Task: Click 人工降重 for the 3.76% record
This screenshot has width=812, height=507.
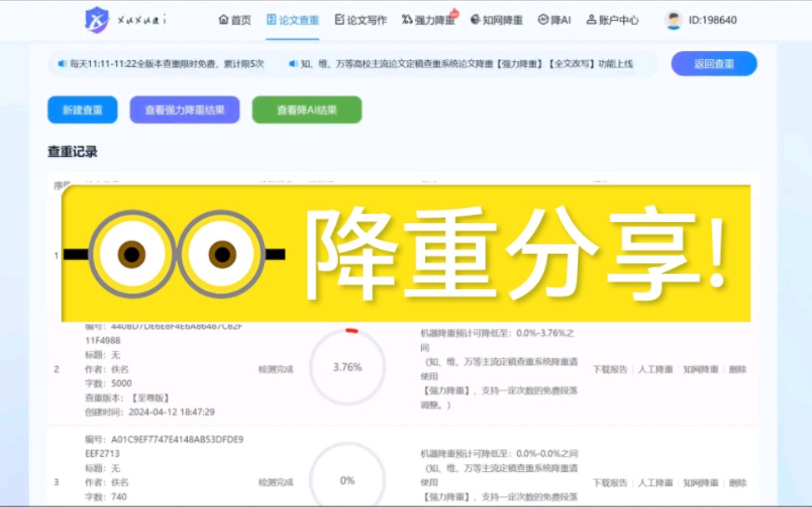Action: pyautogui.click(x=655, y=369)
